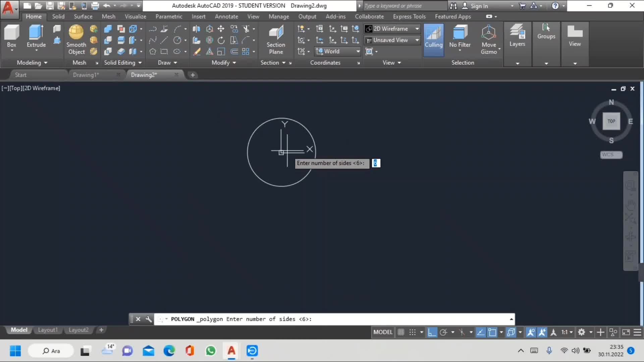Screen dimensions: 644x362
Task: Toggle Clean Screen in status bar
Action: 626,332
